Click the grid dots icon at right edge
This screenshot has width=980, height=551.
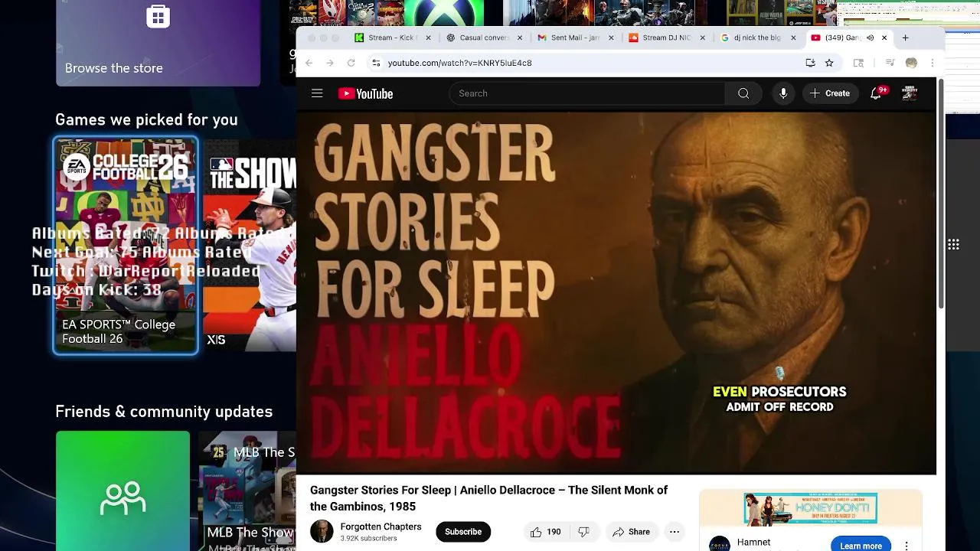[x=953, y=245]
